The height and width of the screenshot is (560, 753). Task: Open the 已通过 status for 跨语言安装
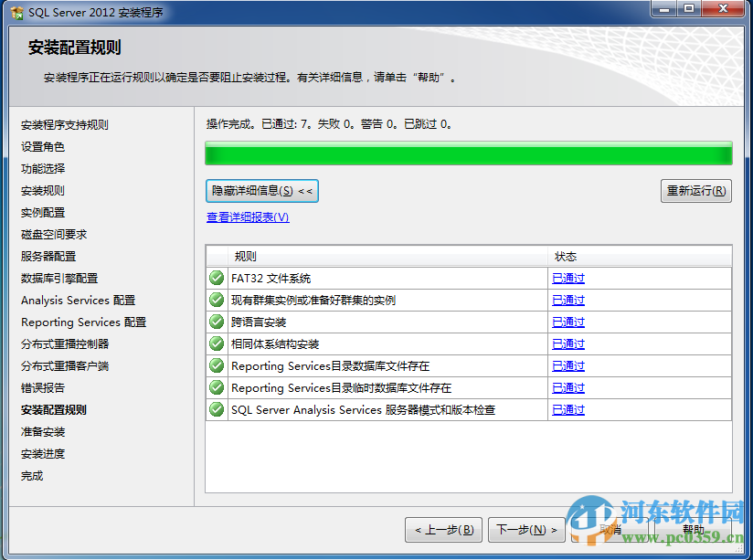[567, 322]
